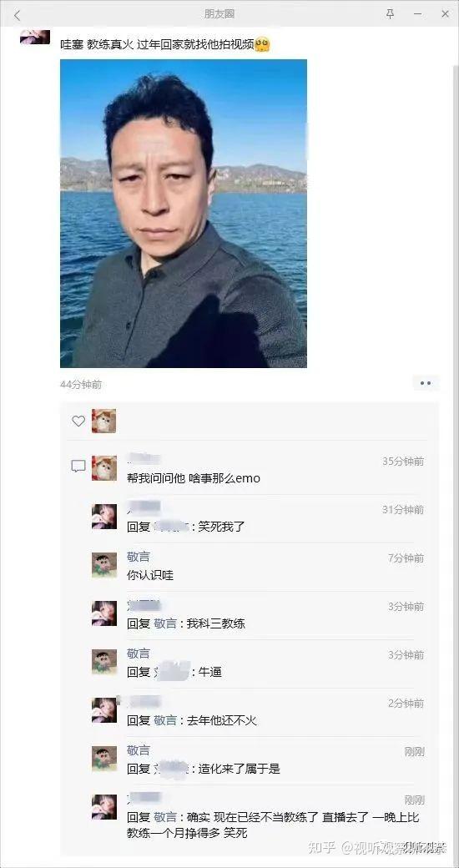Viewport: 459px width, 868px height.
Task: Open the post author's avatar at top
Action: (35, 37)
